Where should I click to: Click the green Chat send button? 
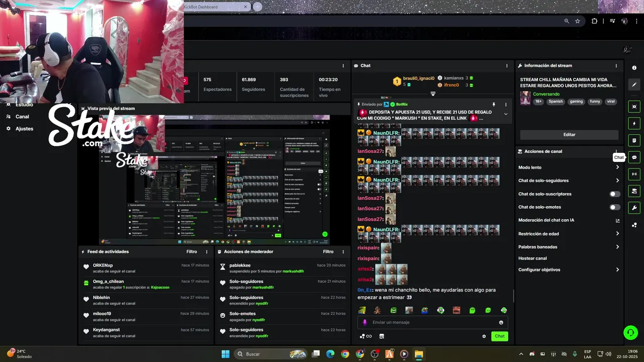tap(500, 336)
